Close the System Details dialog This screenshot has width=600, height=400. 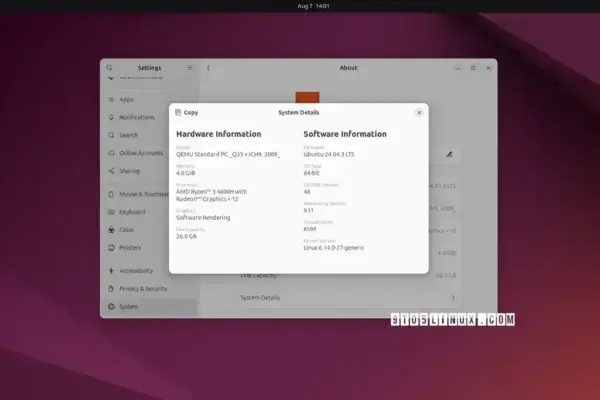(x=419, y=113)
